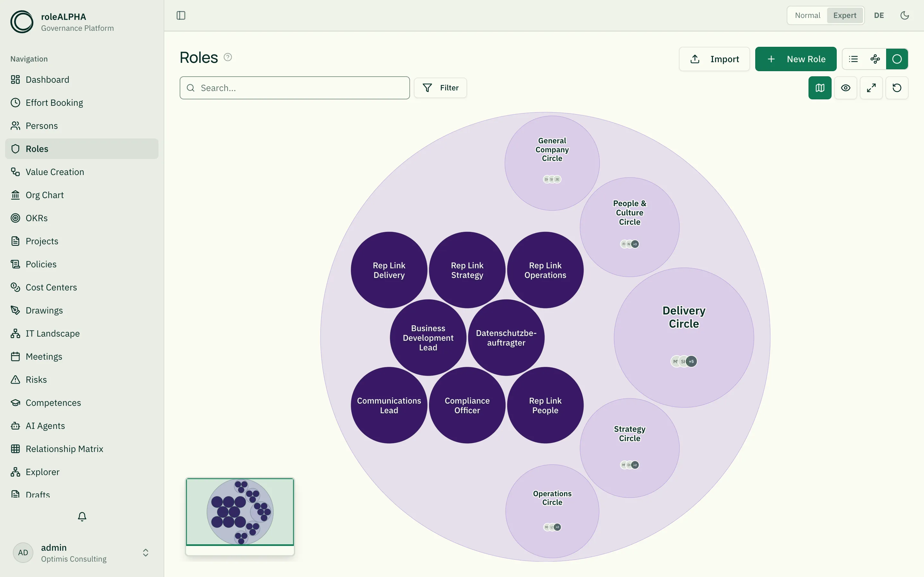Reset the view with refresh icon
This screenshot has width=924, height=577.
(x=897, y=88)
